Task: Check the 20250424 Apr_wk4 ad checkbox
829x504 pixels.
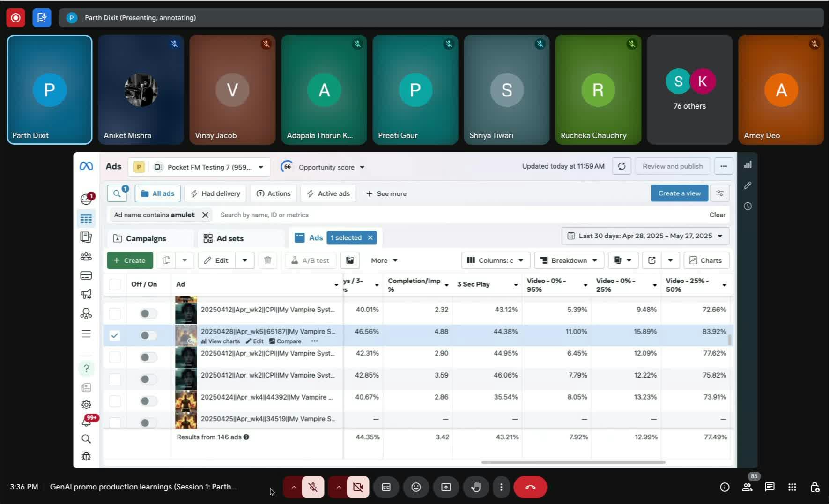Action: coord(115,401)
